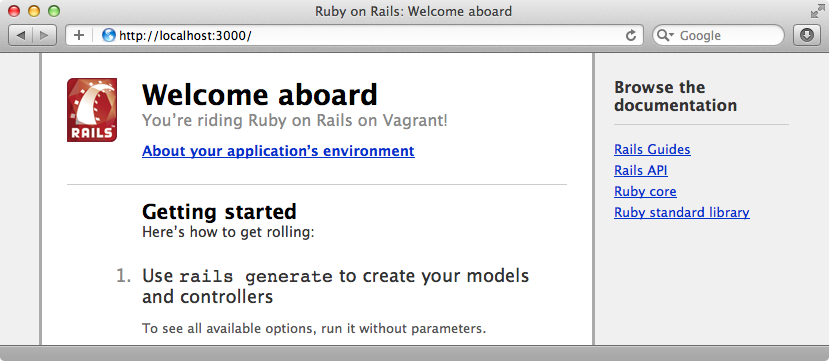Select the localhost:3000 URL address field
This screenshot has width=829, height=361.
[354, 35]
